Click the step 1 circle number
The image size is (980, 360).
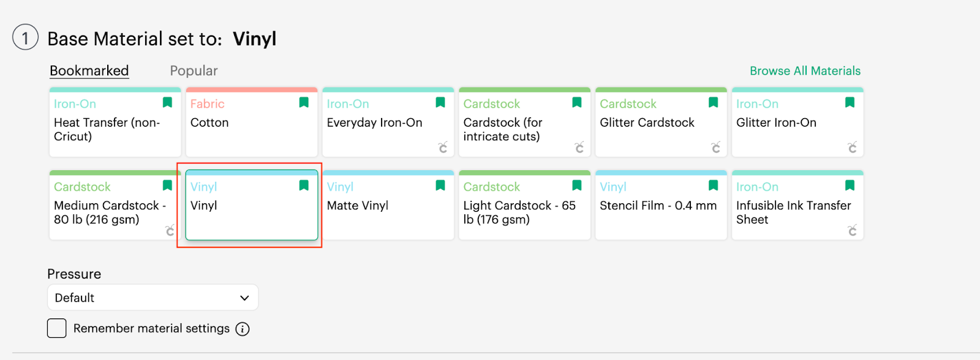pyautogui.click(x=25, y=37)
